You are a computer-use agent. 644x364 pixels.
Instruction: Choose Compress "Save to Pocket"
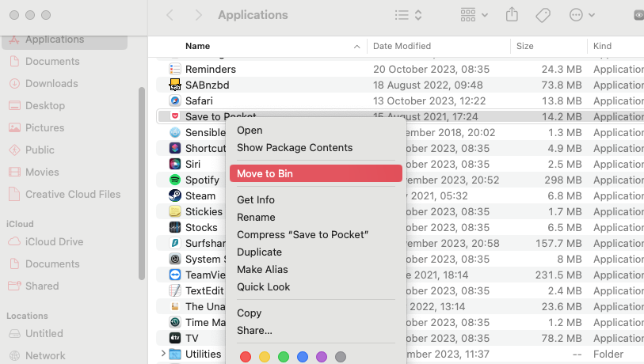click(x=315, y=235)
